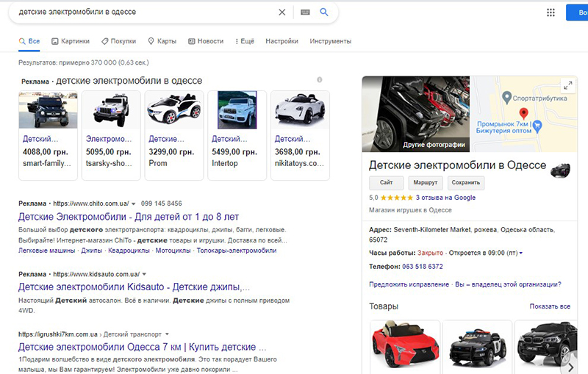Open the white jeep card priced 5095,00 грн.
The width and height of the screenshot is (588, 374).
(111, 135)
